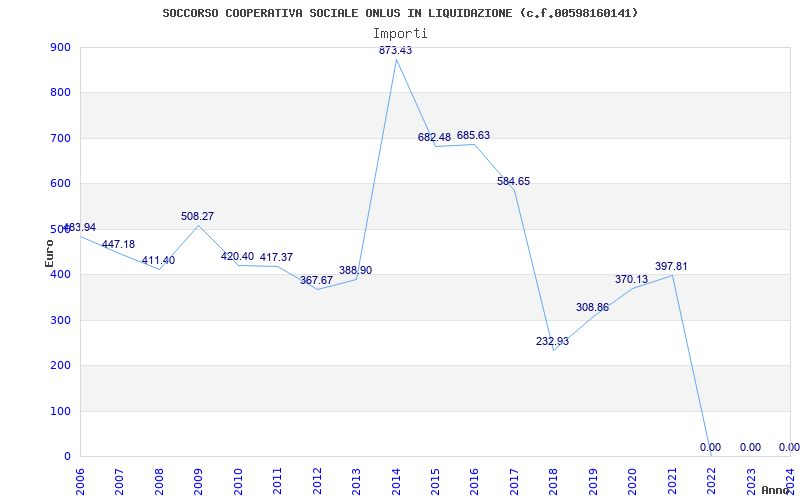Click the x-axis year label 2022
The image size is (800, 500).
pyautogui.click(x=713, y=481)
